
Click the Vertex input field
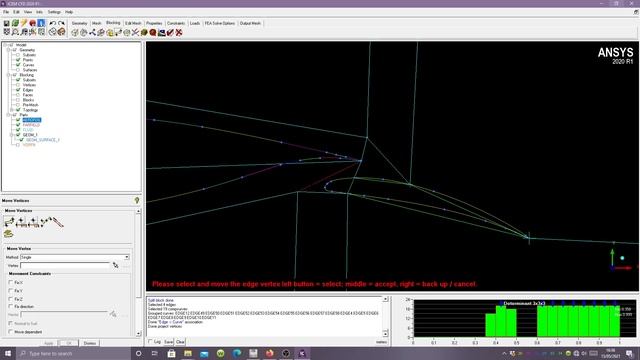click(x=65, y=265)
